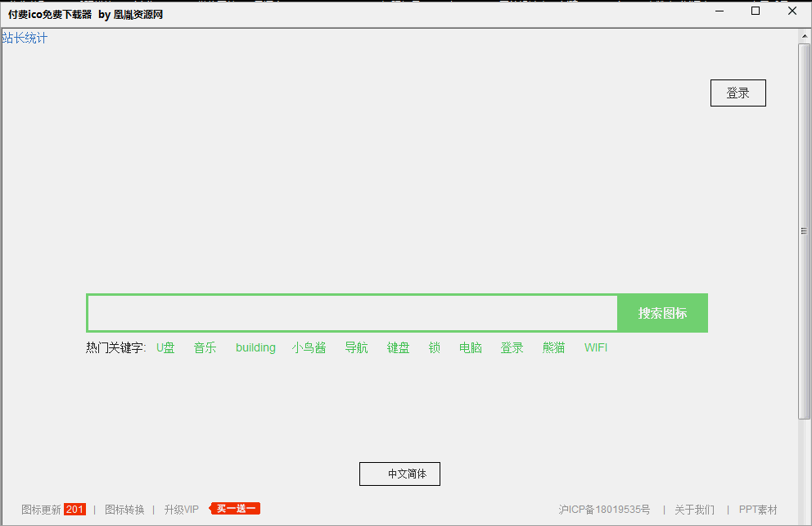Select the 小鸟酱 keyword

point(309,347)
